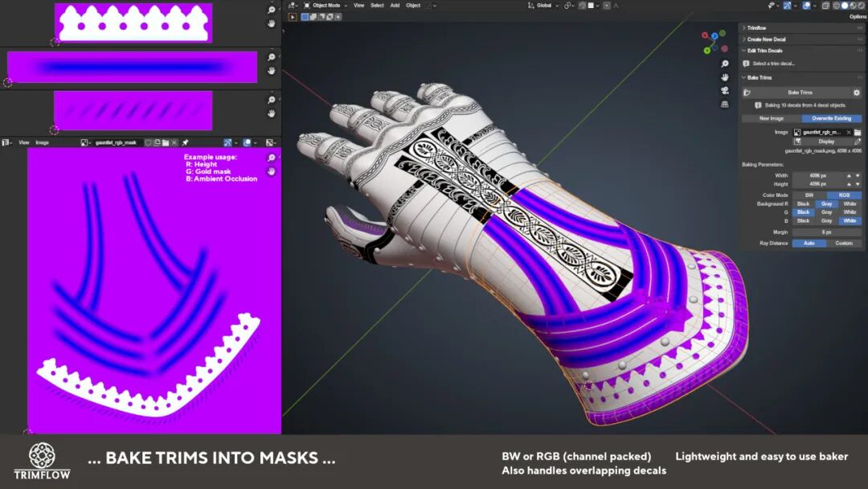
Task: Toggle viewport overlays icon
Action: click(807, 6)
